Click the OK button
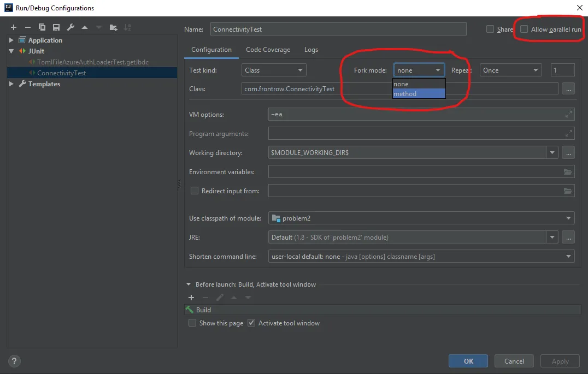Screen dimensions: 588x374 click(468, 361)
